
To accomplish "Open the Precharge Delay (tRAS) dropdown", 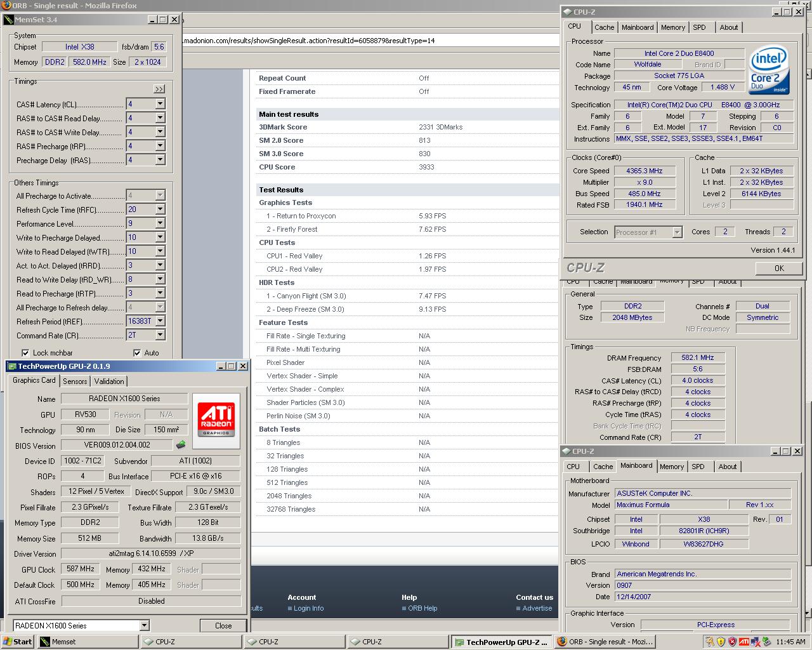I will click(x=160, y=160).
